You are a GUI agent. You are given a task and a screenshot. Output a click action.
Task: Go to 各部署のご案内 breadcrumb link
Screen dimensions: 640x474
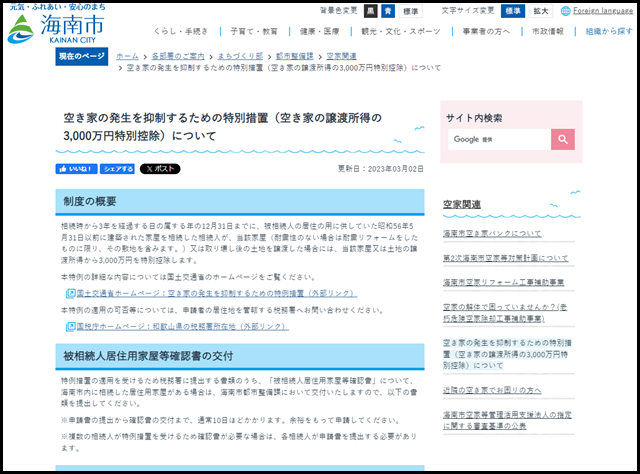tap(178, 56)
